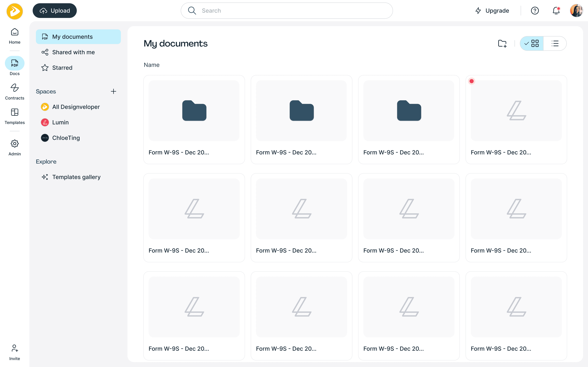588x367 pixels.
Task: Open the help question mark icon
Action: coord(535,11)
